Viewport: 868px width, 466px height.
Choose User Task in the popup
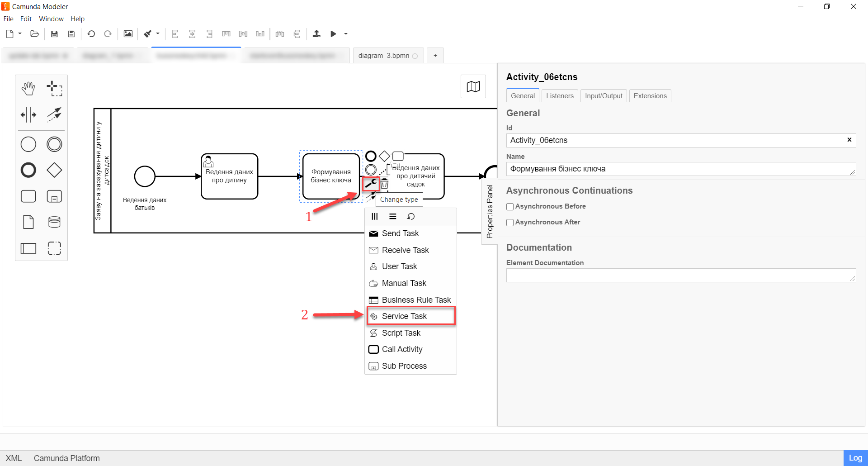tap(411, 266)
